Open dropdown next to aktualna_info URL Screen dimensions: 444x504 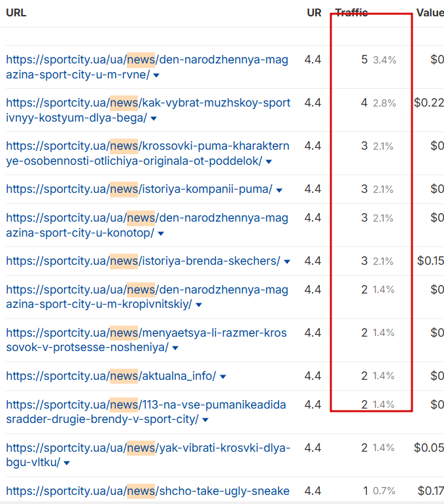coord(223,377)
